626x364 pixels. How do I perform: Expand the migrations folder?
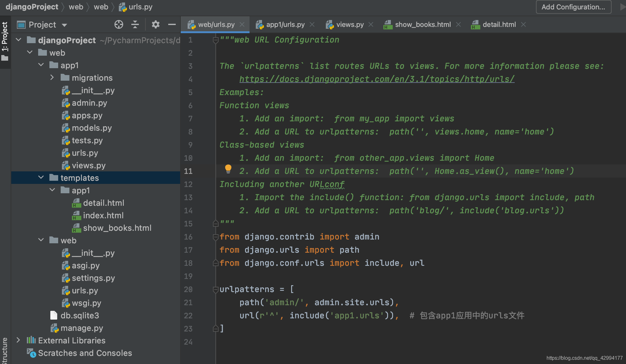pos(52,78)
